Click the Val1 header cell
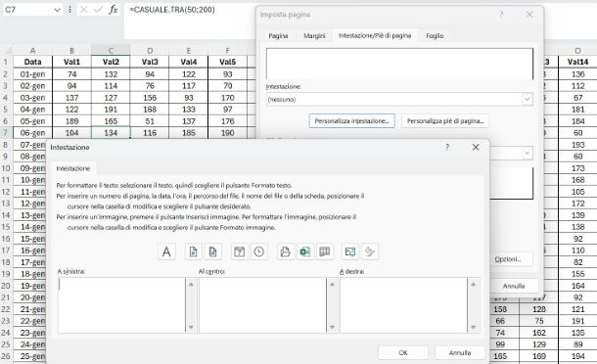The height and width of the screenshot is (364, 597). pyautogui.click(x=72, y=62)
